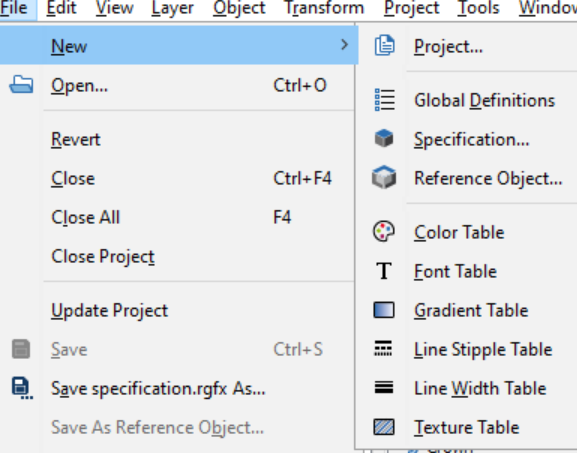
Task: Open the Edit menu
Action: click(x=61, y=8)
